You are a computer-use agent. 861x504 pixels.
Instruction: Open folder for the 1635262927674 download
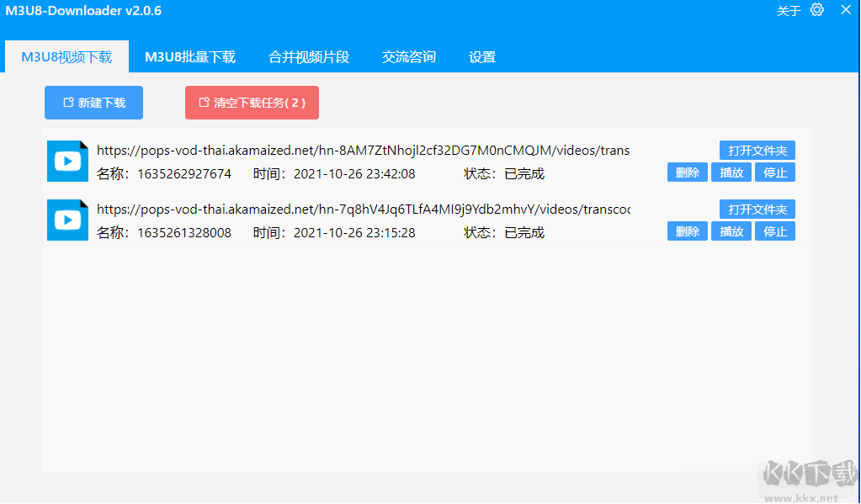756,148
